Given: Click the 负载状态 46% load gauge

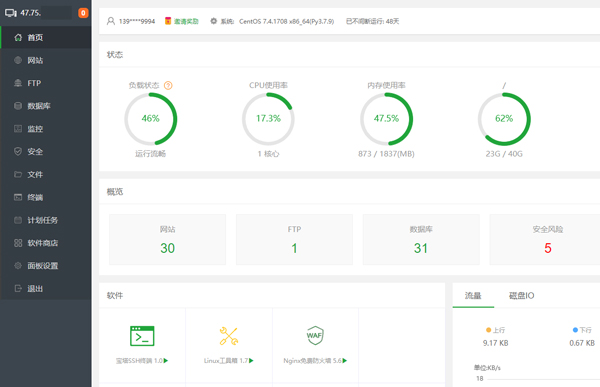Looking at the screenshot, I should coord(151,119).
